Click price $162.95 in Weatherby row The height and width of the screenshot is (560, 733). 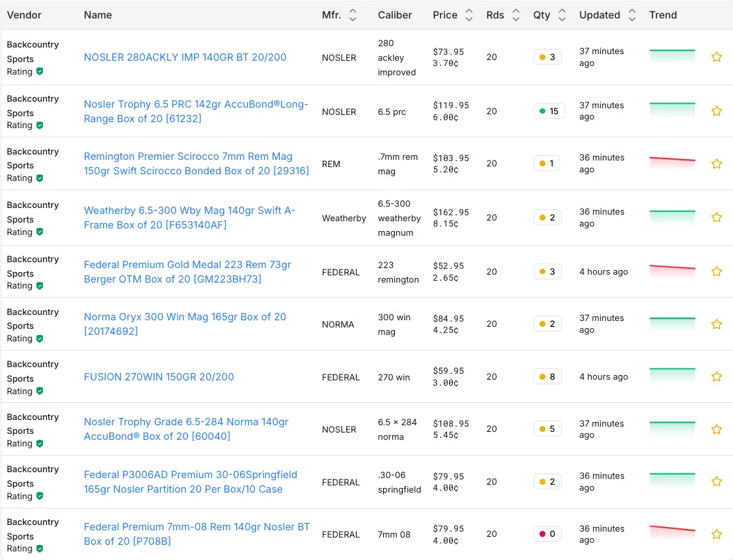click(450, 212)
